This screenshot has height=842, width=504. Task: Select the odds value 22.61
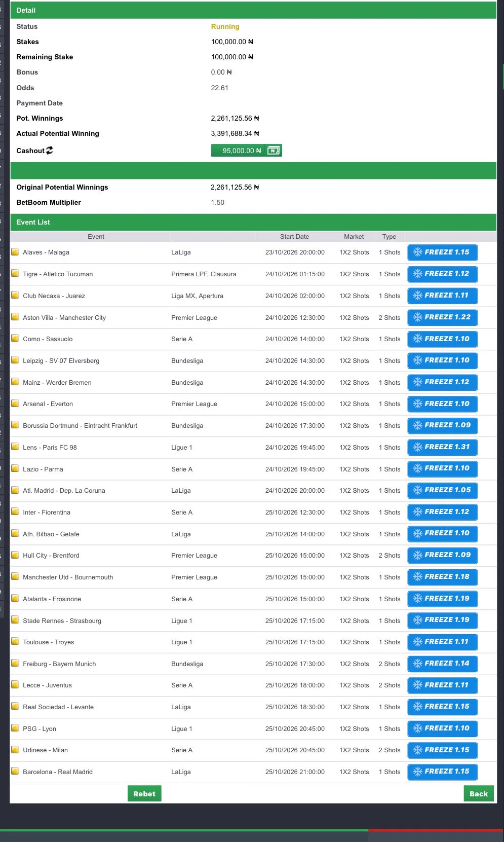(x=220, y=88)
